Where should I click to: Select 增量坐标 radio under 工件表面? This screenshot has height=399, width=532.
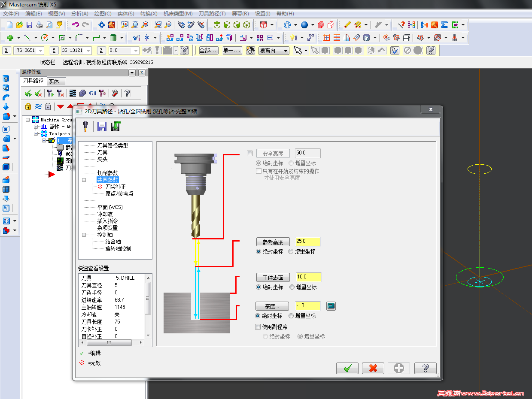292,287
